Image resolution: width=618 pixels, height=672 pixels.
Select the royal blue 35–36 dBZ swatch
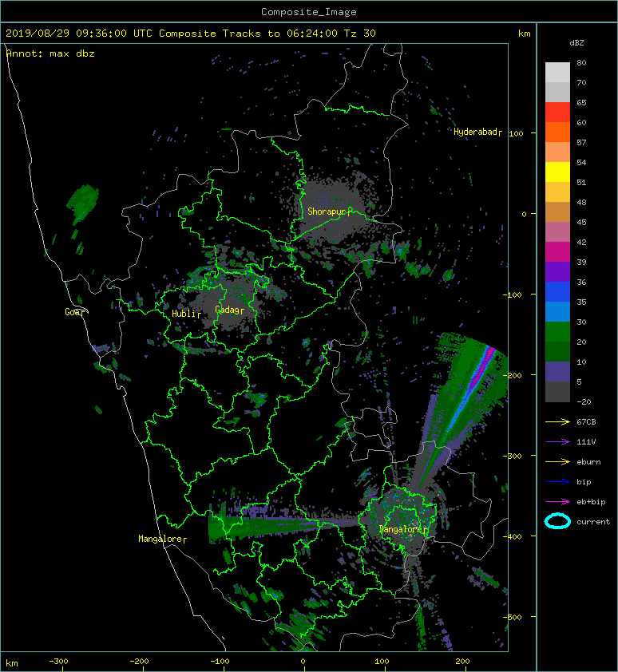557,291
